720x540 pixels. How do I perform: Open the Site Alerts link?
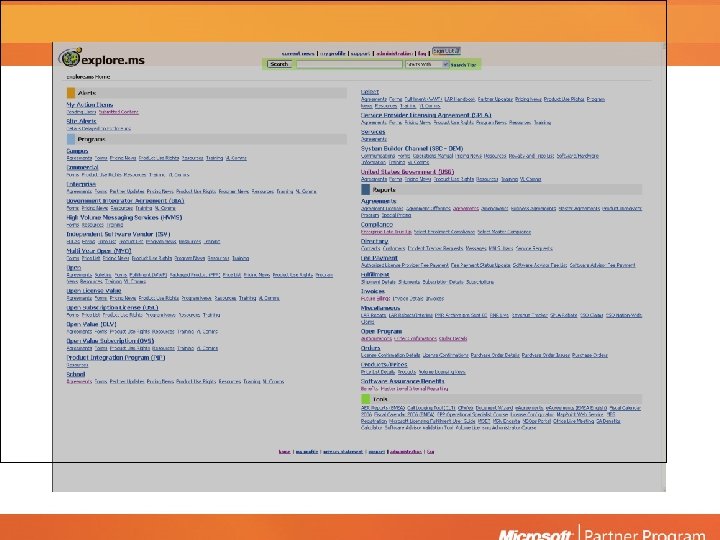click(81, 121)
